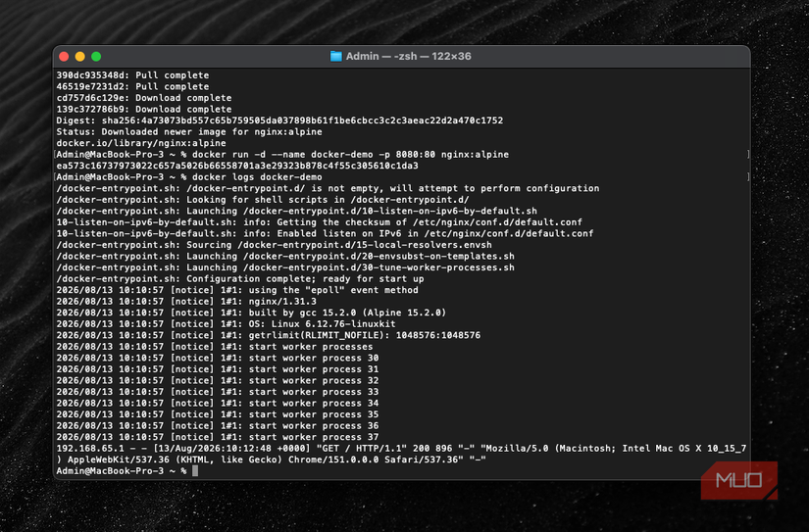Click the 192.168.65.1 GET request log line
This screenshot has width=809, height=532.
pos(401,449)
